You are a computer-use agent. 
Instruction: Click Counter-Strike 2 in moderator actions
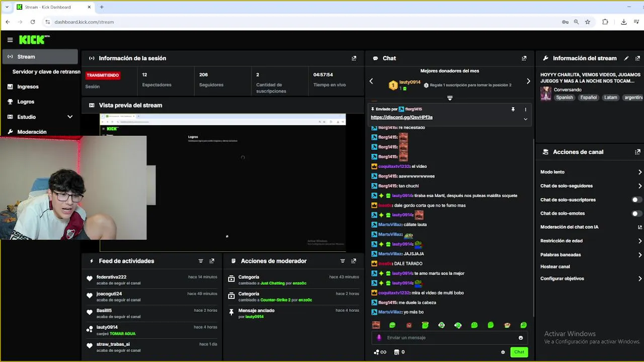point(275,300)
